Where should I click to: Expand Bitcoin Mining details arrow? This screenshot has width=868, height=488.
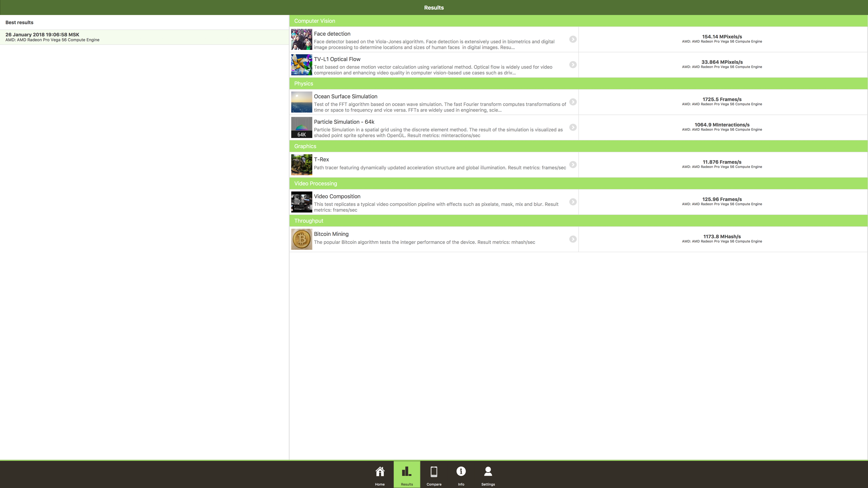click(x=573, y=239)
